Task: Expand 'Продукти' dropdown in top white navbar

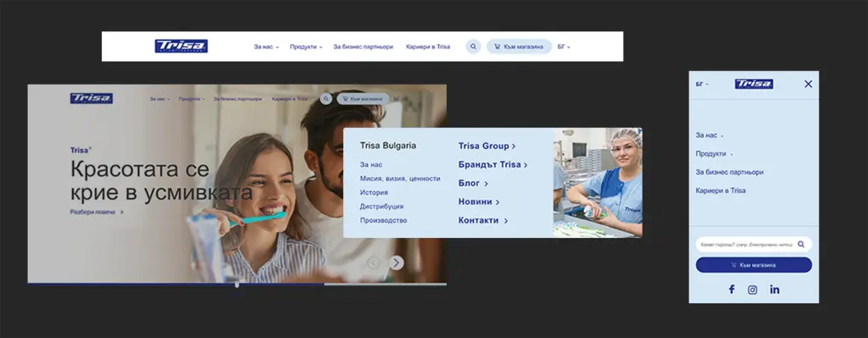Action: tap(305, 47)
